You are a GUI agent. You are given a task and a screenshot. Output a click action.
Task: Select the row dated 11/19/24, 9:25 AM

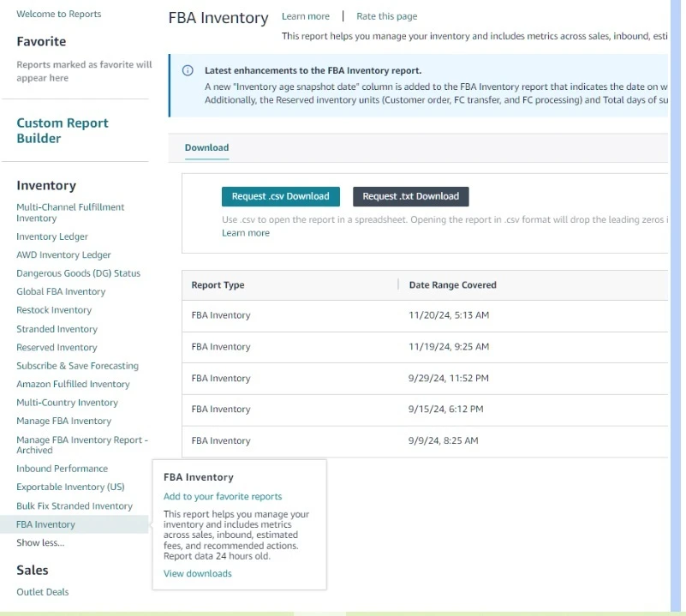[425, 347]
